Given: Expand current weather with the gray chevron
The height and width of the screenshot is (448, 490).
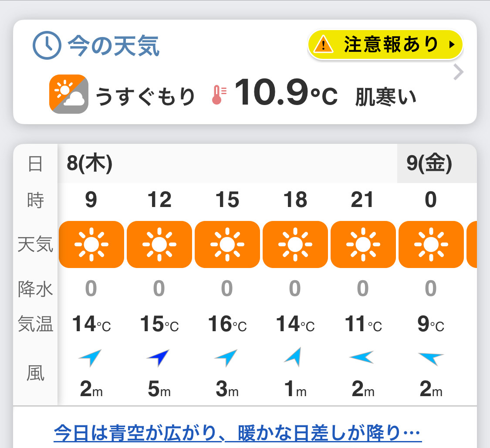Looking at the screenshot, I should pos(458,72).
